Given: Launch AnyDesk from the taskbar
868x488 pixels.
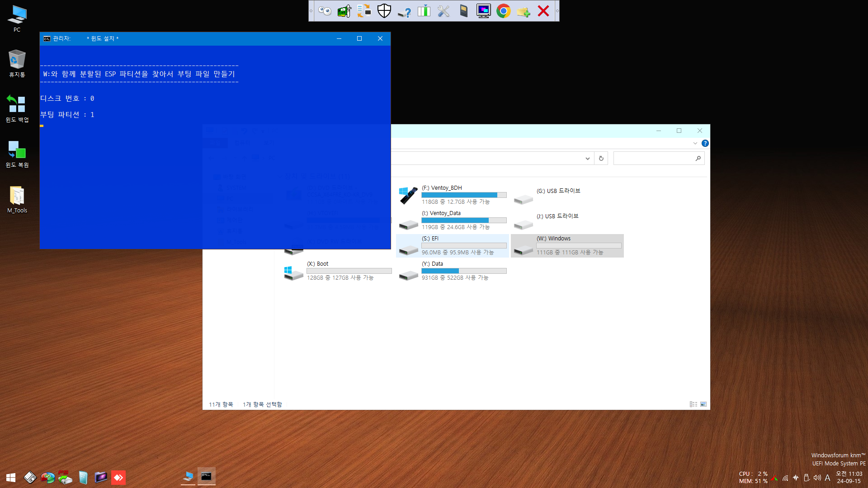Looking at the screenshot, I should pyautogui.click(x=118, y=478).
